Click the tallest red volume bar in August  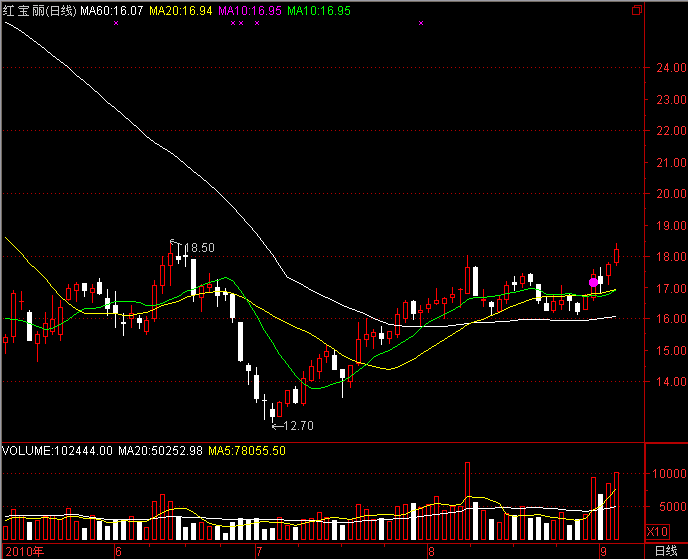(x=467, y=501)
